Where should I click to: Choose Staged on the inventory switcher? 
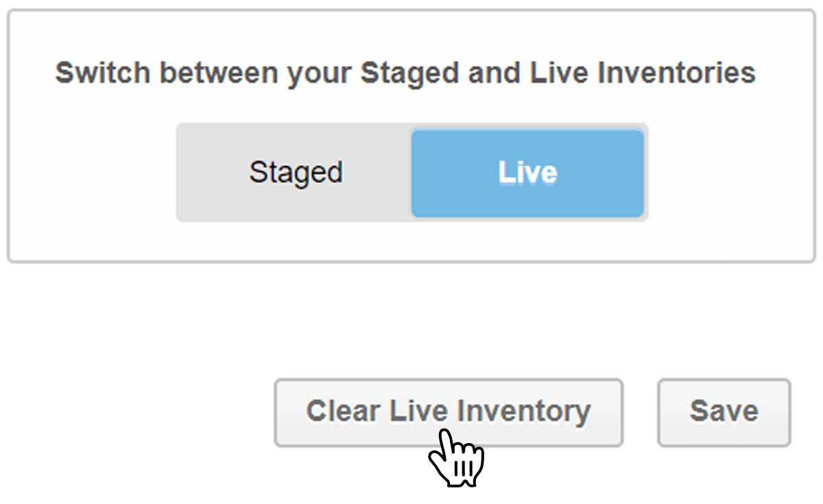(295, 172)
